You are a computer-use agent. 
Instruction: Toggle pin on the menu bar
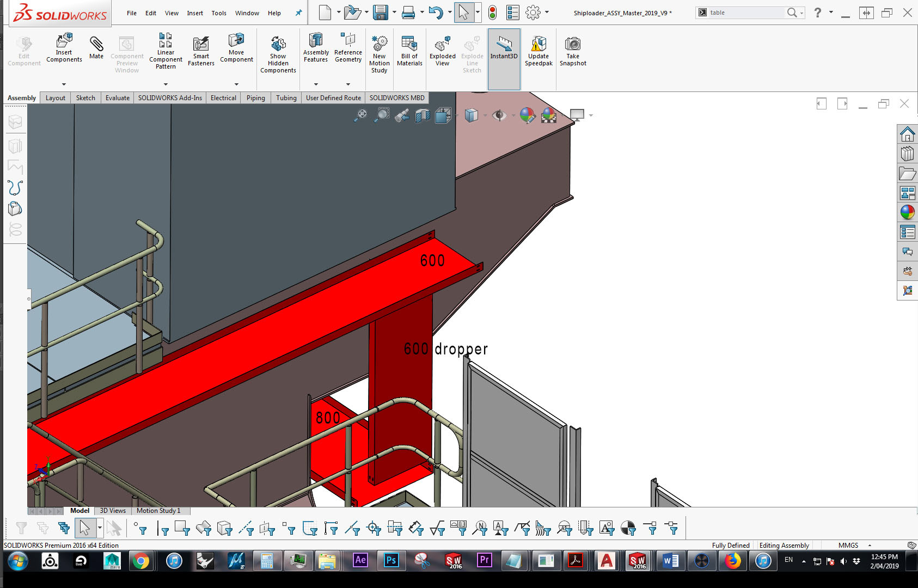pos(298,13)
